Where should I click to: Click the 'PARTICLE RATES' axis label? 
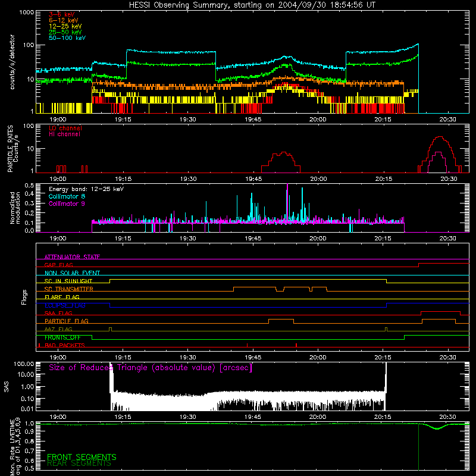pyautogui.click(x=10, y=149)
